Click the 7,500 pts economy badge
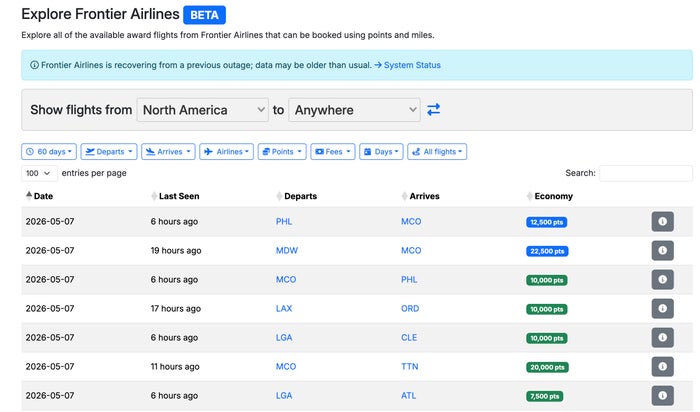This screenshot has height=412, width=700. click(544, 396)
